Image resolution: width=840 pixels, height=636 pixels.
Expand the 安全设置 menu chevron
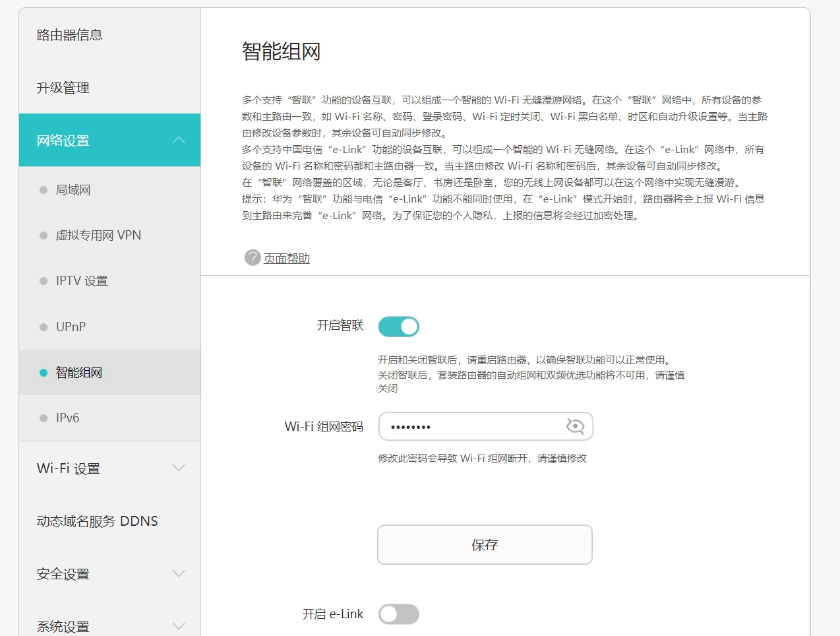coord(179,574)
